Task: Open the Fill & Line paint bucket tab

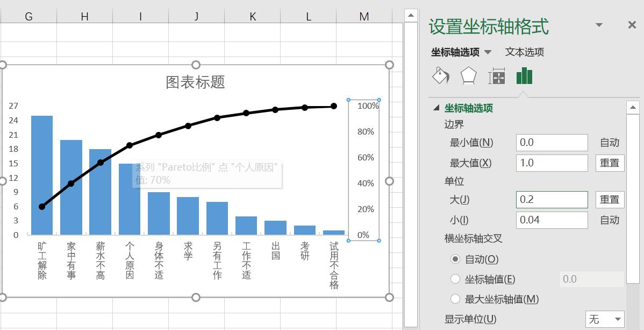Action: 441,76
